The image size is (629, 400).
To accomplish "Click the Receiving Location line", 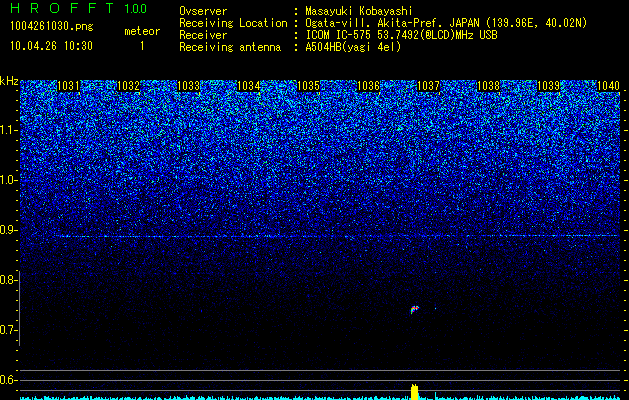I will (383, 23).
